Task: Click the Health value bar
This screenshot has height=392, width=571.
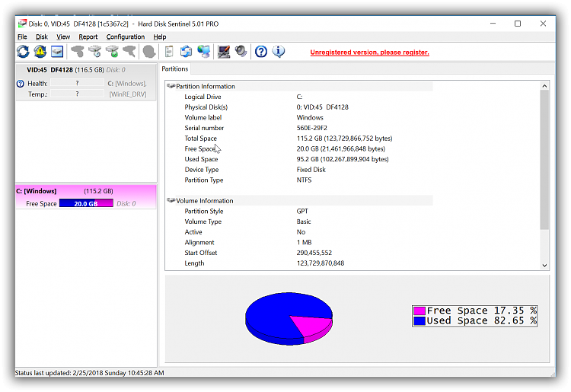Action: point(77,84)
